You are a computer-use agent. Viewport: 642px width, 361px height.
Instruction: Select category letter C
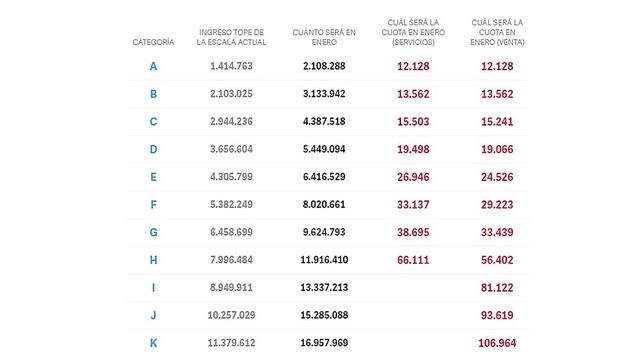[x=153, y=122]
